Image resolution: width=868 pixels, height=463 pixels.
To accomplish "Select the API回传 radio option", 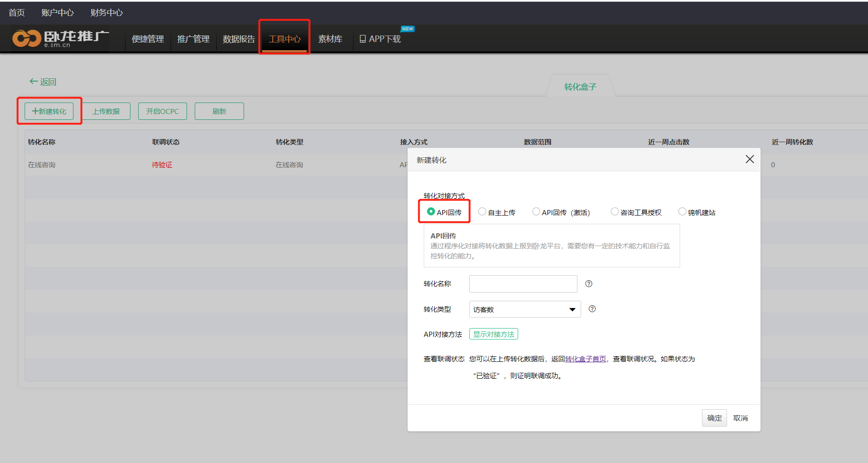I will (431, 212).
